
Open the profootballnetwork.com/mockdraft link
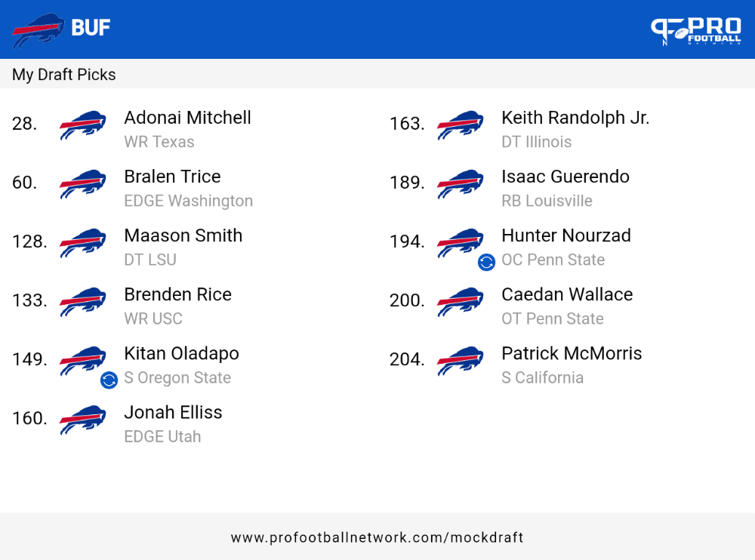coord(377,537)
